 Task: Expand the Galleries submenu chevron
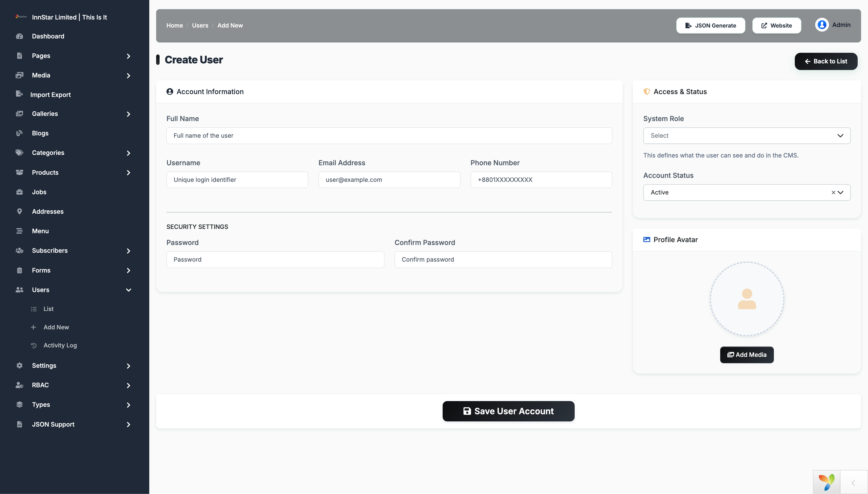click(x=128, y=114)
